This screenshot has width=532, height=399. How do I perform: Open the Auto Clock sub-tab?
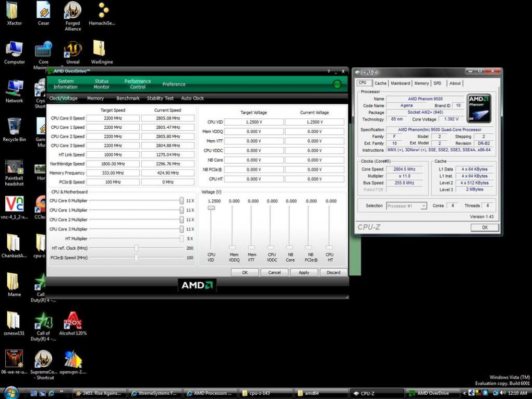[x=192, y=98]
